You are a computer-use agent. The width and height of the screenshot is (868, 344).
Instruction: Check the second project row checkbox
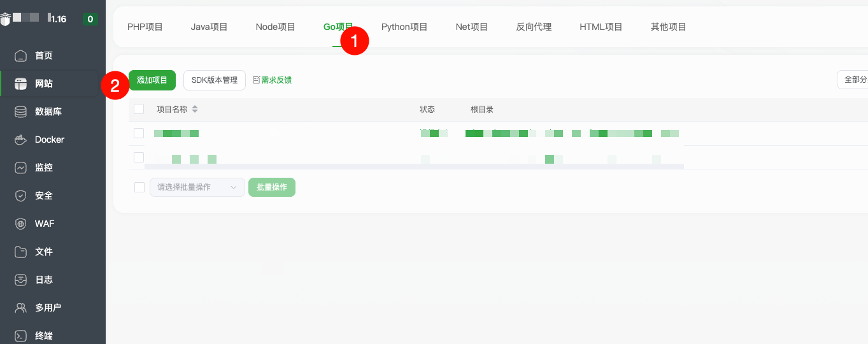pos(139,157)
